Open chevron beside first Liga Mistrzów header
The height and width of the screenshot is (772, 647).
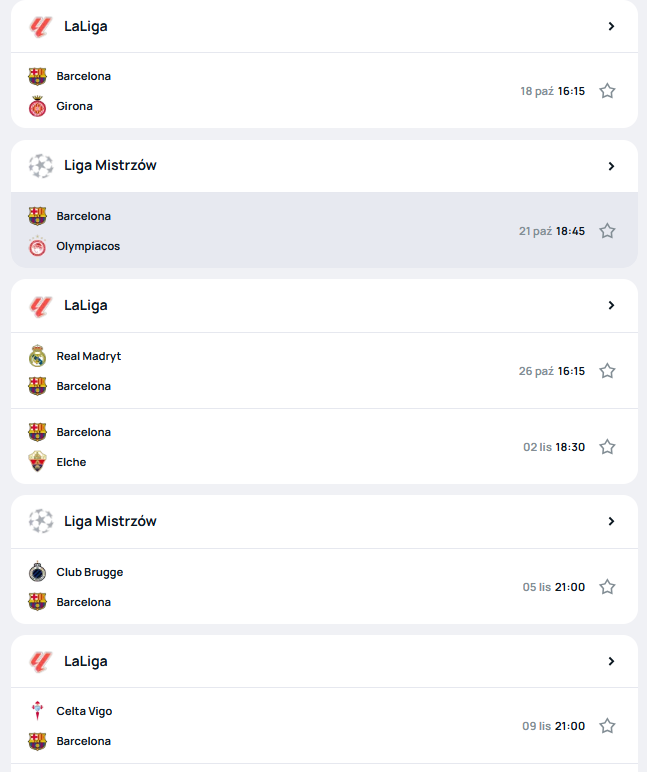pyautogui.click(x=611, y=166)
